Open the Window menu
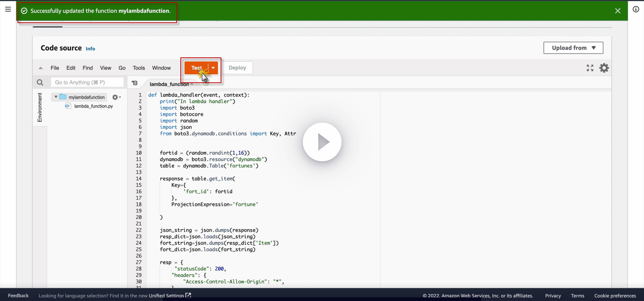Image resolution: width=644 pixels, height=301 pixels. 161,68
